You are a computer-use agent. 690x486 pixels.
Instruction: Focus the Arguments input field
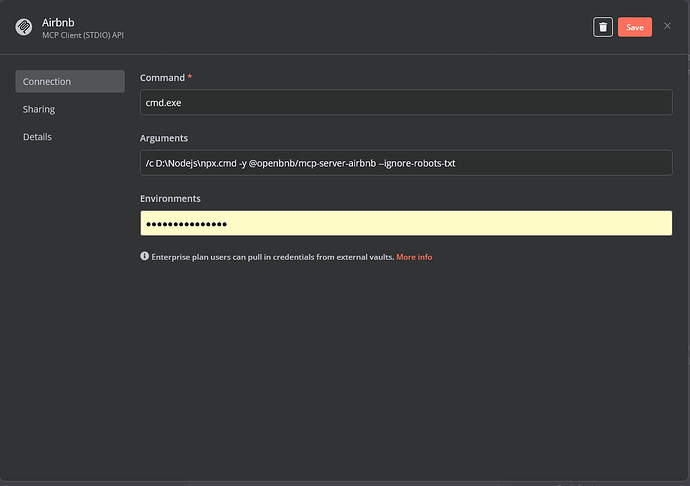click(405, 163)
